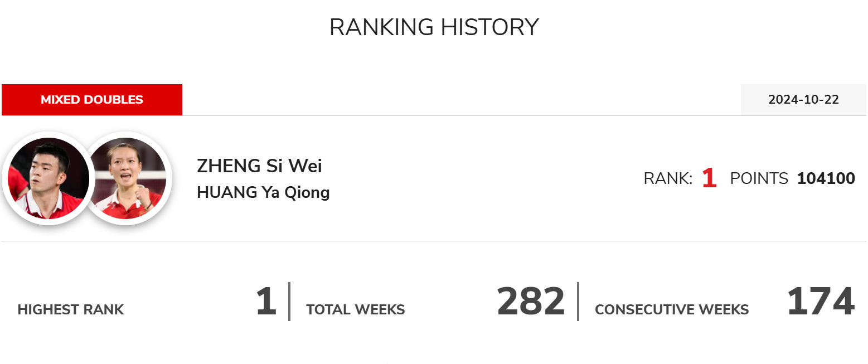Viewport: 868px width, 364px height.
Task: Click the 174 consecutive weeks value
Action: [821, 302]
